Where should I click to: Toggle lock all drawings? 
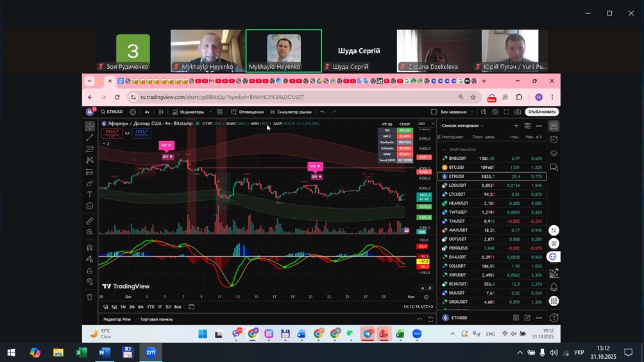(x=90, y=270)
